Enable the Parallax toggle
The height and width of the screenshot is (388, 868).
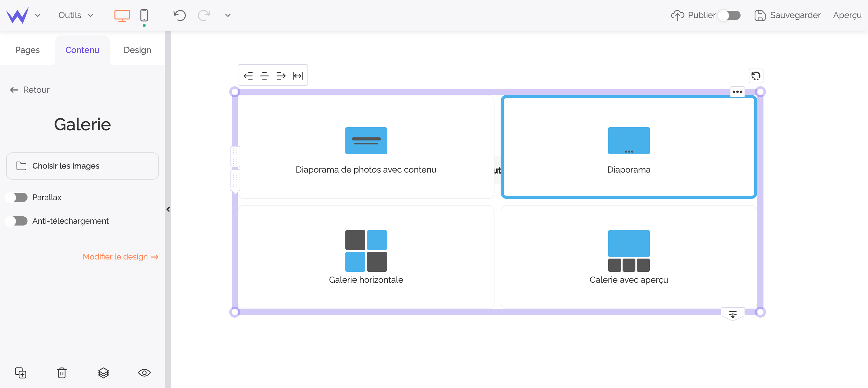click(x=17, y=197)
